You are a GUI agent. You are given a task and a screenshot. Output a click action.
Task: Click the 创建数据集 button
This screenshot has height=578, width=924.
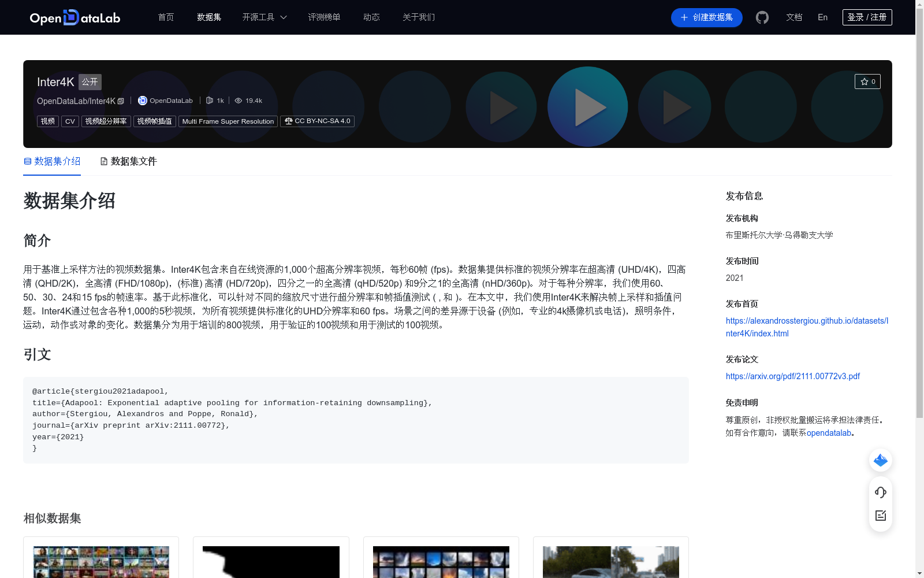pyautogui.click(x=707, y=17)
